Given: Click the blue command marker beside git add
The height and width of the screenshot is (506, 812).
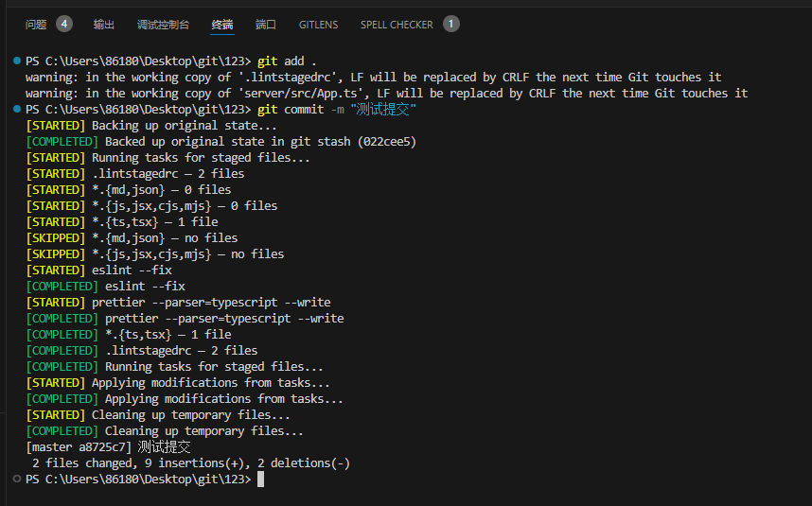Looking at the screenshot, I should pos(17,61).
